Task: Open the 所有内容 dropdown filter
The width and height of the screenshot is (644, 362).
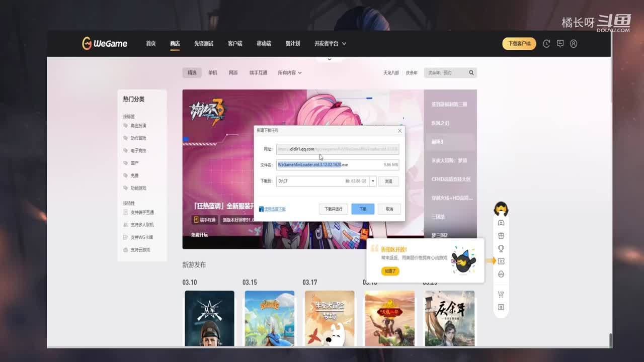Action: tap(289, 73)
